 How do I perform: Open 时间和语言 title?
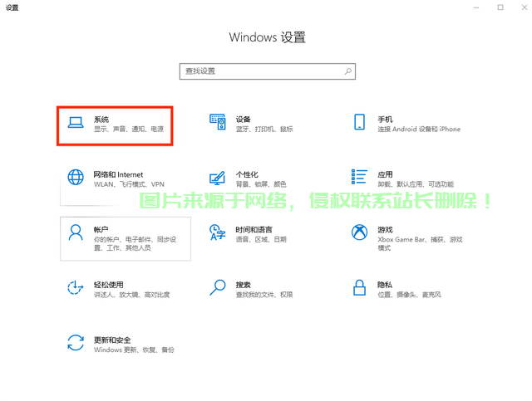254,230
